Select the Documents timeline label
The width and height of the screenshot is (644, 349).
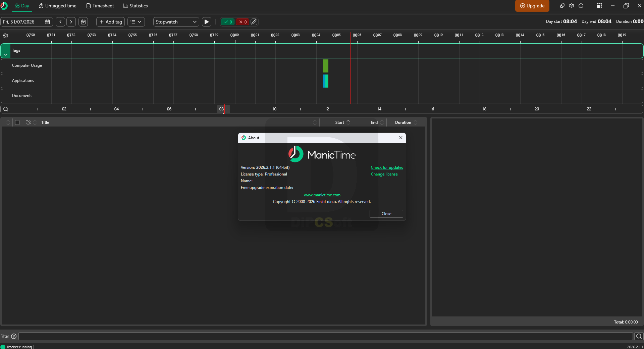click(22, 96)
